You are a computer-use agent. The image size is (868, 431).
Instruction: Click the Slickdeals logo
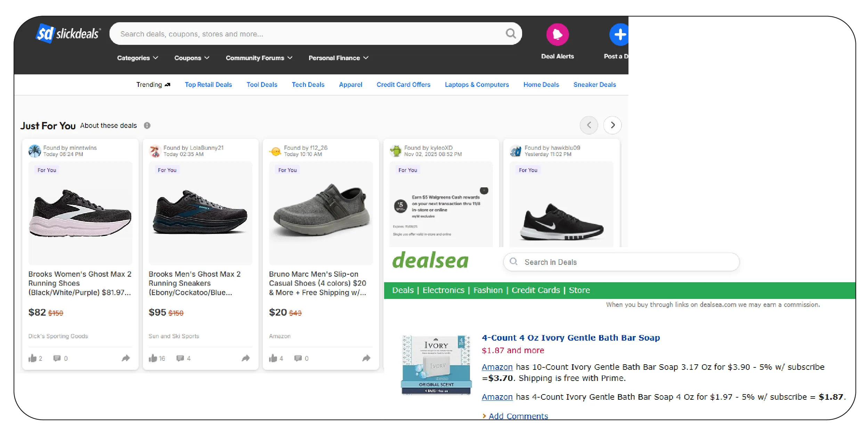[x=67, y=34]
